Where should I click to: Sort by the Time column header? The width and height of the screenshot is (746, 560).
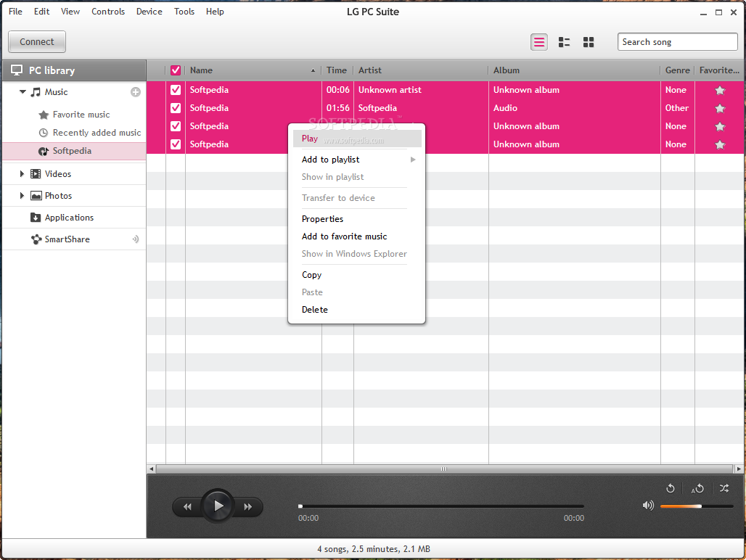pyautogui.click(x=337, y=70)
